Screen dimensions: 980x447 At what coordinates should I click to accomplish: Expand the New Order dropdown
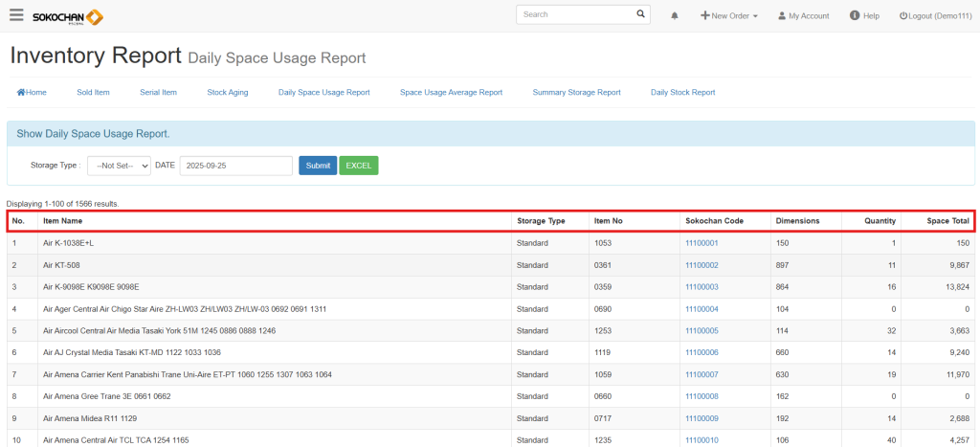coord(729,16)
